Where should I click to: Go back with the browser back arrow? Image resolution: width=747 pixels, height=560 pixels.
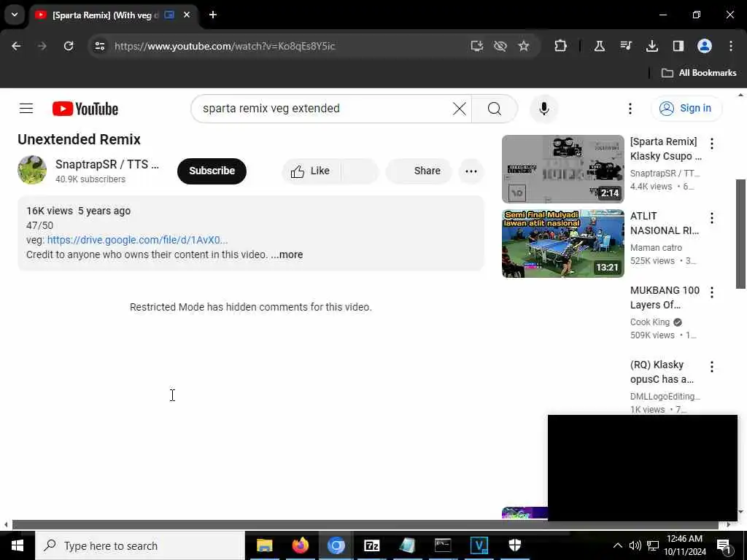pyautogui.click(x=16, y=46)
